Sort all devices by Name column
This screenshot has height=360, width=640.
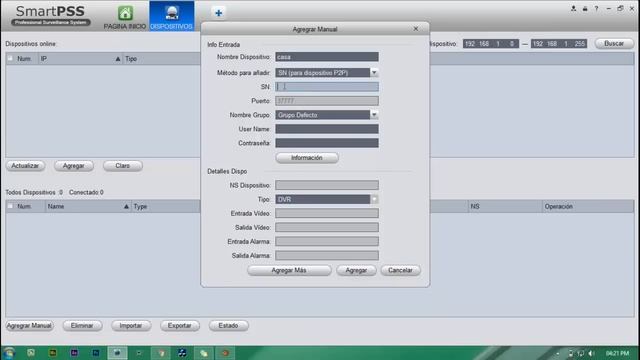pyautogui.click(x=88, y=207)
